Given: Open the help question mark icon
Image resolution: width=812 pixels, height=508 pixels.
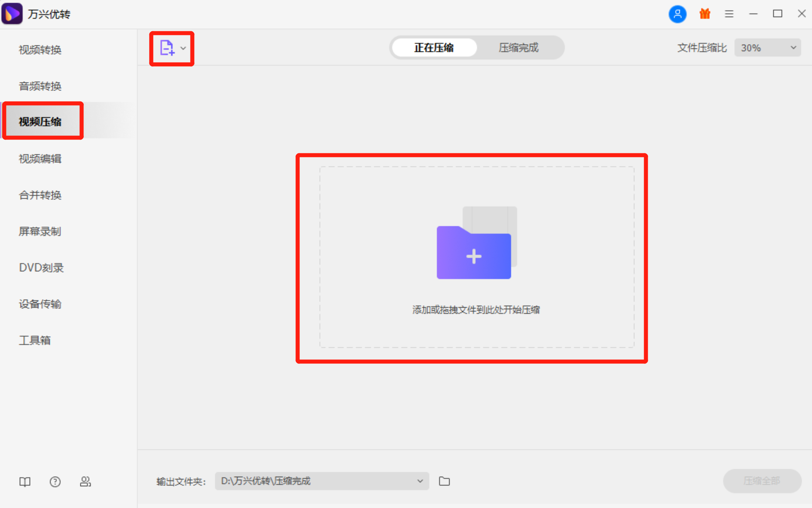Looking at the screenshot, I should tap(55, 481).
